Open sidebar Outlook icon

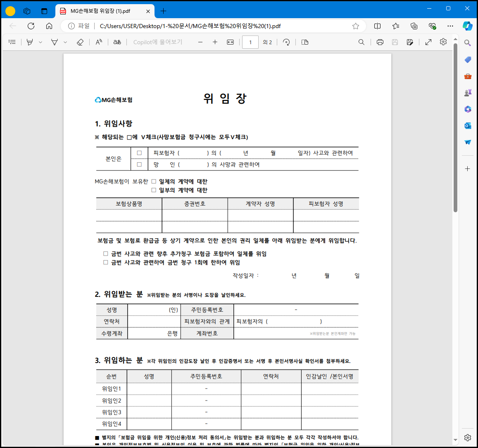(x=468, y=126)
